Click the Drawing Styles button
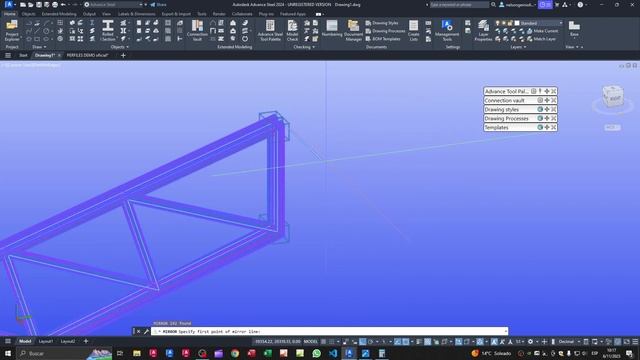This screenshot has width=640, height=360. pos(382,23)
